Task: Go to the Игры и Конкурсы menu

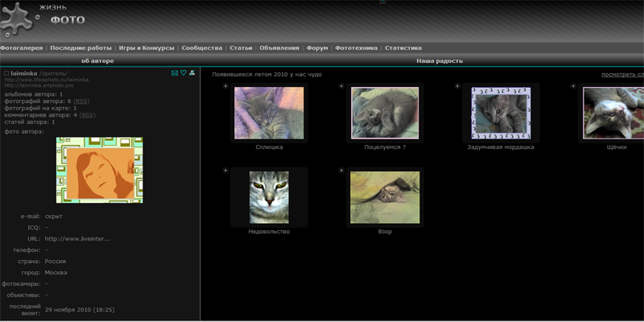Action: (x=147, y=48)
